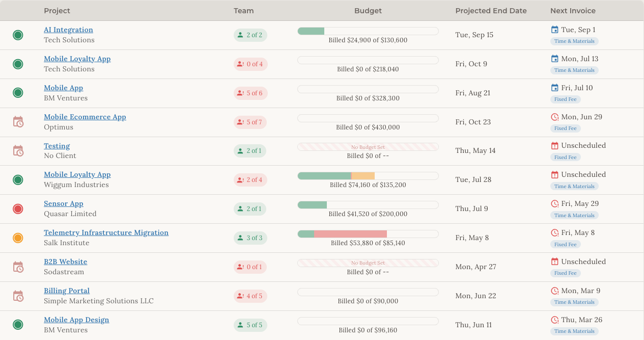
Task: Sort by the Team column header
Action: click(x=244, y=11)
